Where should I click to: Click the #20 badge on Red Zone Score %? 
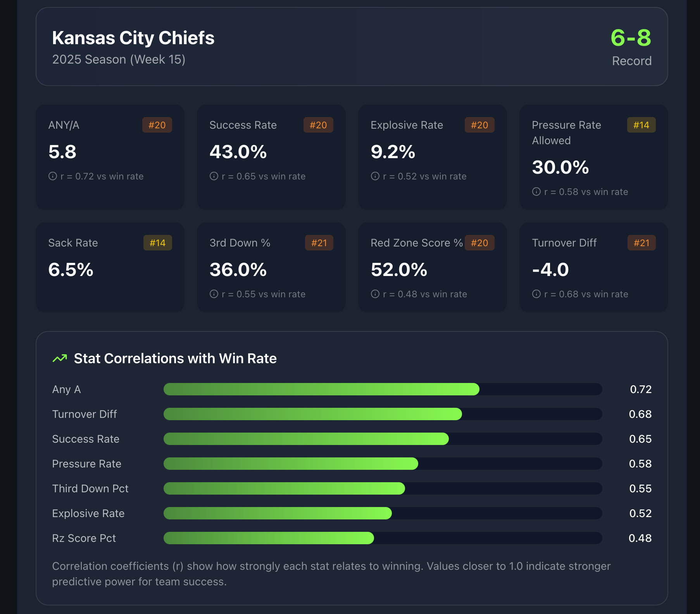pyautogui.click(x=480, y=243)
